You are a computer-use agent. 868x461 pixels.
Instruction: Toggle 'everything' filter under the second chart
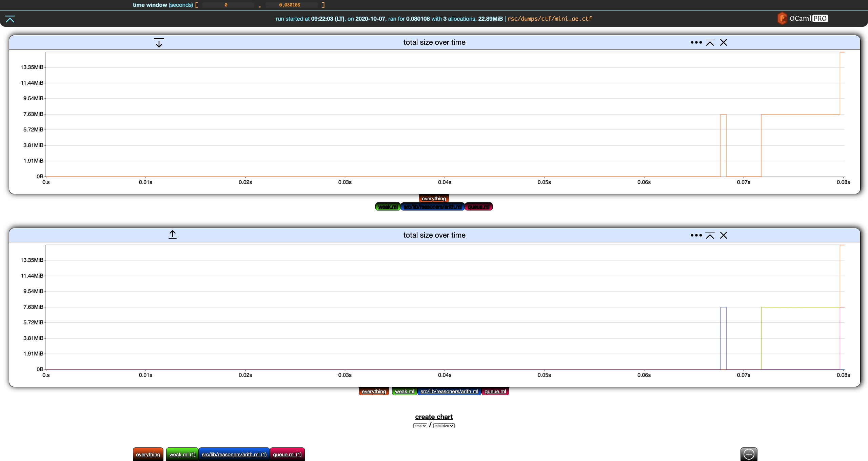(374, 392)
